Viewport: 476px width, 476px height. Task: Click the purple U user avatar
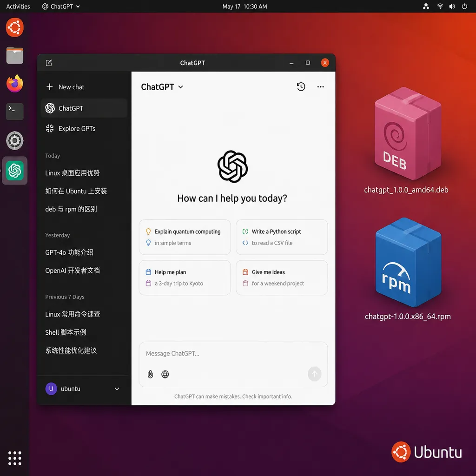(51, 389)
